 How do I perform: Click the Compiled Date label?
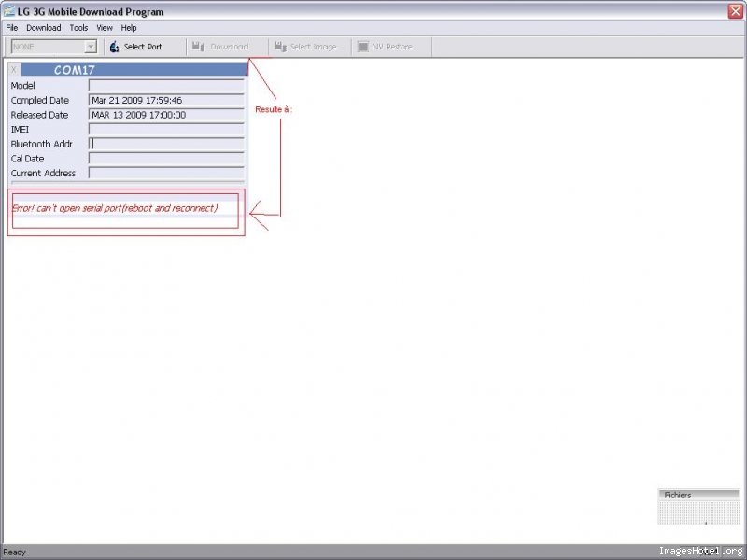40,100
